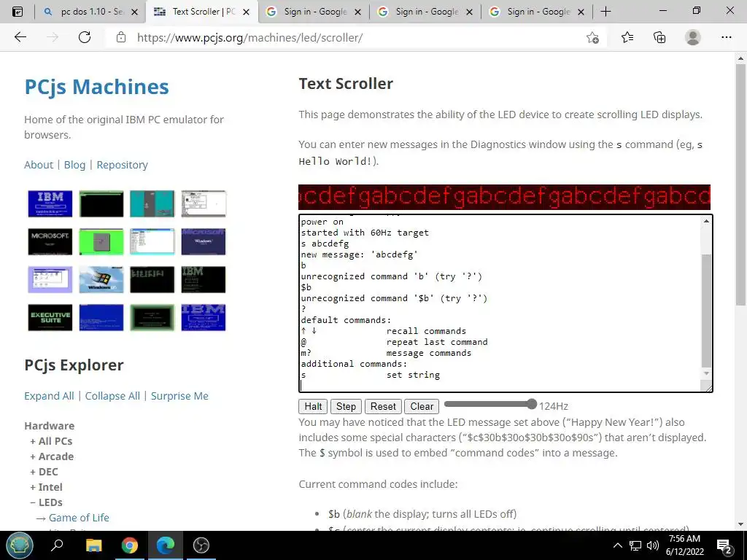Open the Windows Start button
This screenshot has height=560, width=747.
pos(20,545)
